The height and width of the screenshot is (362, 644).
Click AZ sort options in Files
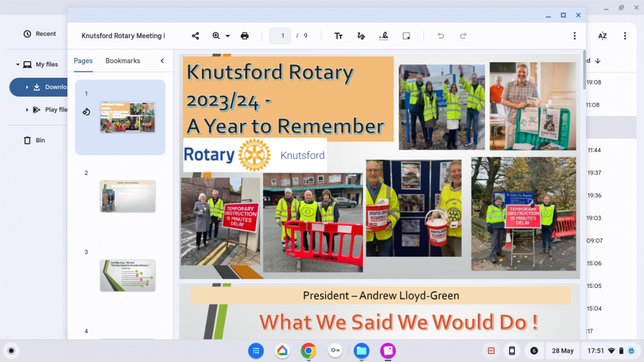pyautogui.click(x=602, y=36)
